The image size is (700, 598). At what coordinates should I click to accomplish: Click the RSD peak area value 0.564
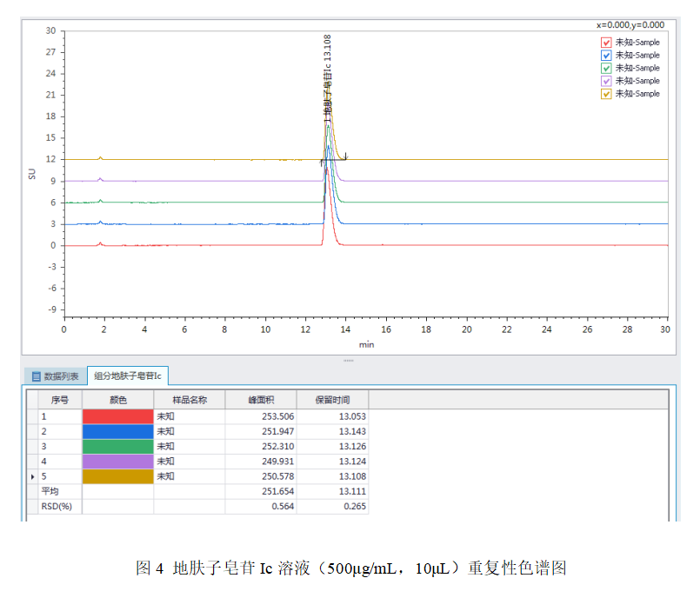283,507
